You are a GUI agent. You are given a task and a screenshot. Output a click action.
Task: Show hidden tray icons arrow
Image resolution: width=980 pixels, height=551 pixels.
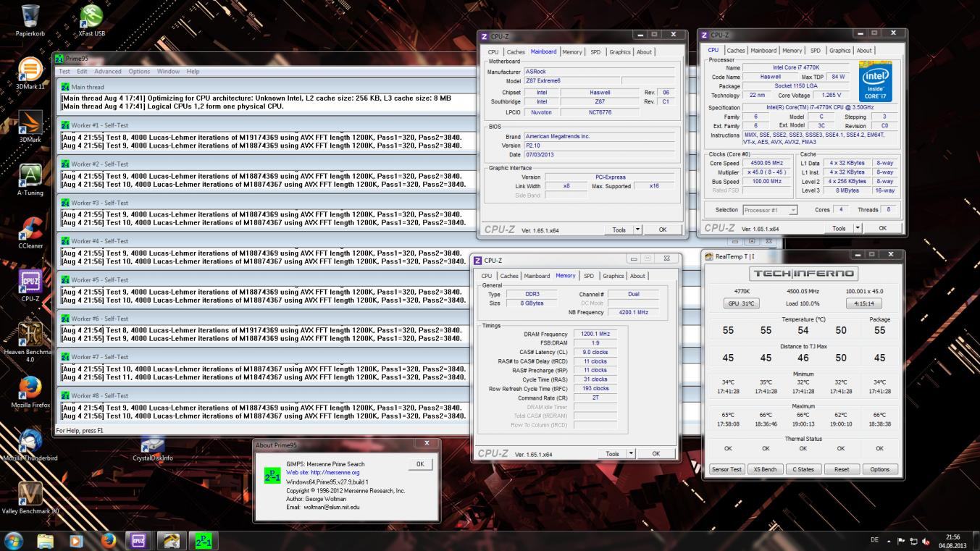pyautogui.click(x=889, y=541)
